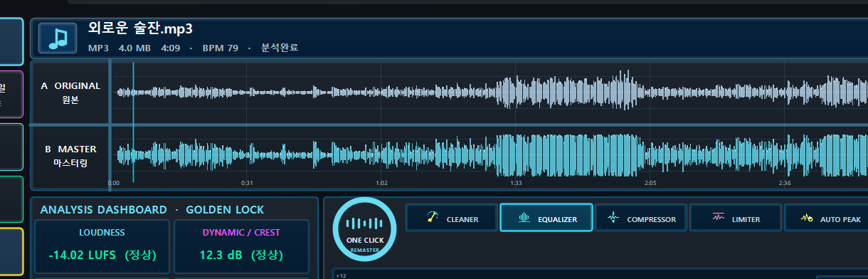
Task: Select the EQUALIZER module tab
Action: pyautogui.click(x=546, y=218)
